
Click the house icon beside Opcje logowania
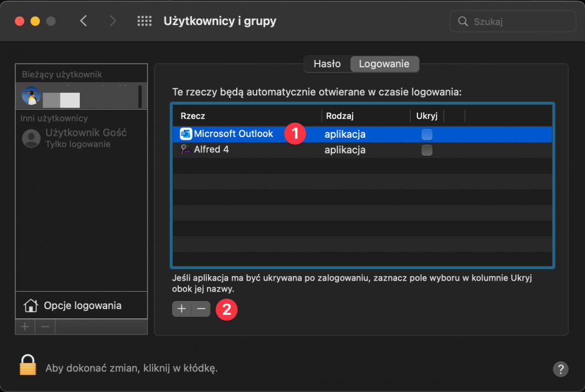(x=30, y=305)
